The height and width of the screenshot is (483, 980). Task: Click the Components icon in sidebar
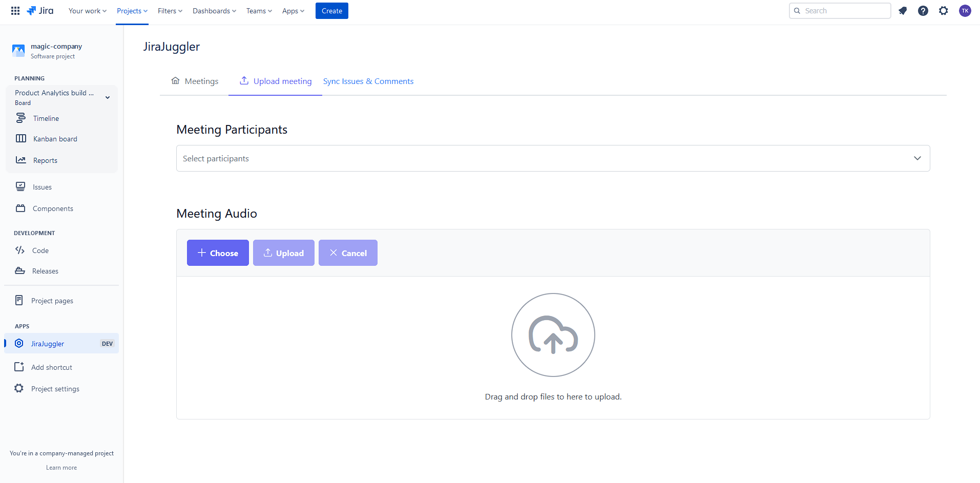coord(20,208)
